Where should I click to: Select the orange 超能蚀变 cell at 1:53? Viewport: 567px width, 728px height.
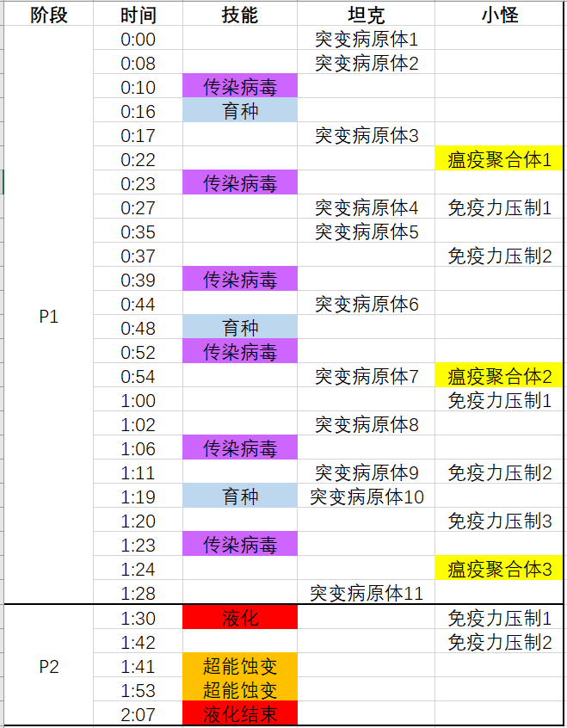[240, 689]
